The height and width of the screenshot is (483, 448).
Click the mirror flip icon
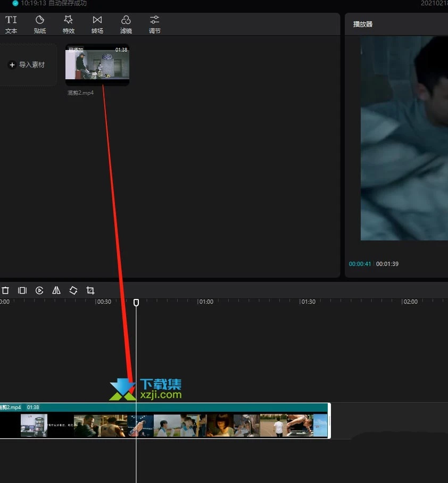click(56, 290)
